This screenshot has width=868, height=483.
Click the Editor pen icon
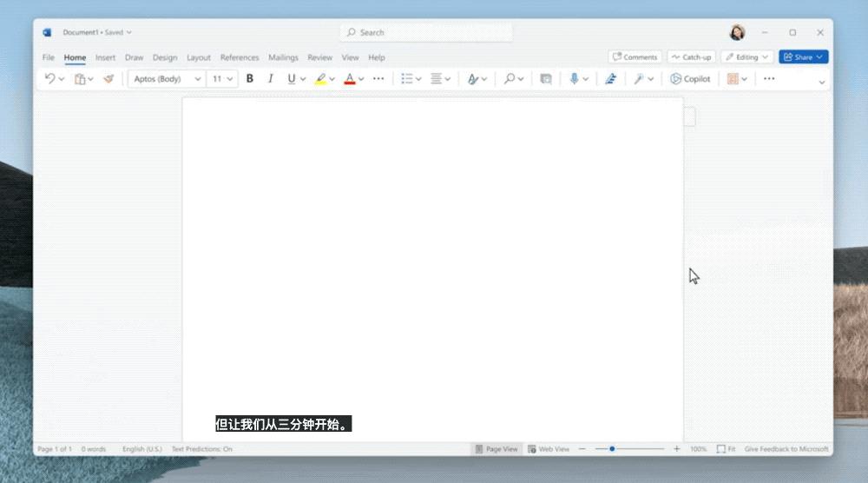tap(610, 79)
